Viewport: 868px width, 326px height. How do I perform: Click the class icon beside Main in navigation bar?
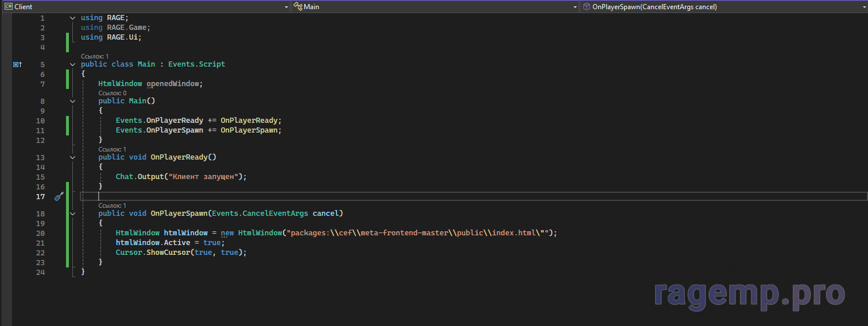click(x=298, y=7)
